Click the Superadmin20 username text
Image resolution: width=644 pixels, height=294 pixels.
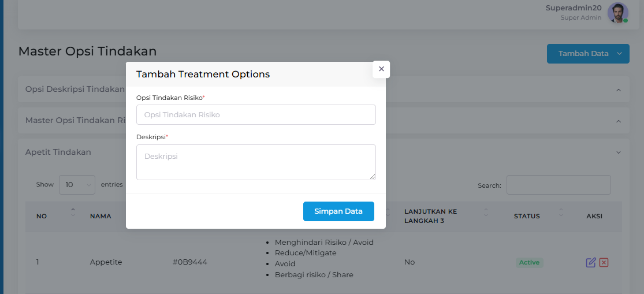[x=574, y=8]
